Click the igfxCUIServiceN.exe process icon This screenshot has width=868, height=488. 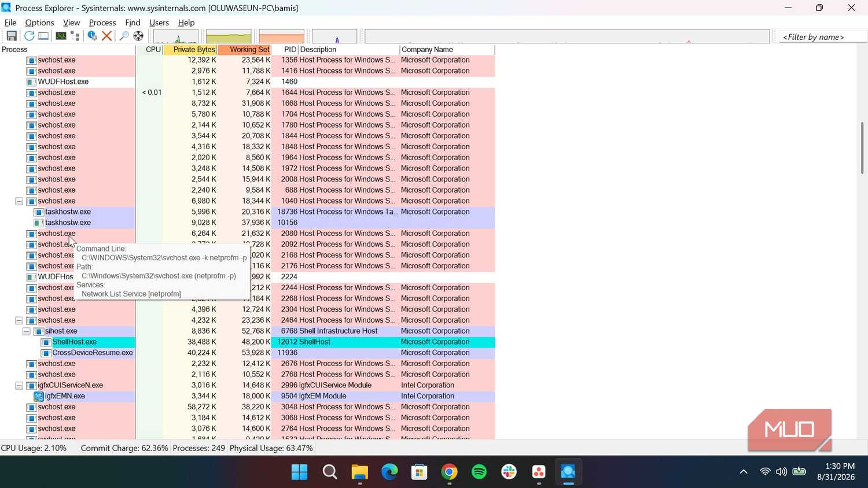(31, 386)
